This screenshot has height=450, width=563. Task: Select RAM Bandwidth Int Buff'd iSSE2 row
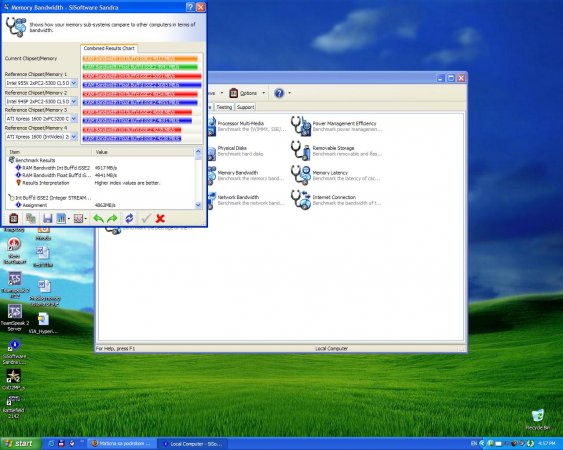(67, 168)
